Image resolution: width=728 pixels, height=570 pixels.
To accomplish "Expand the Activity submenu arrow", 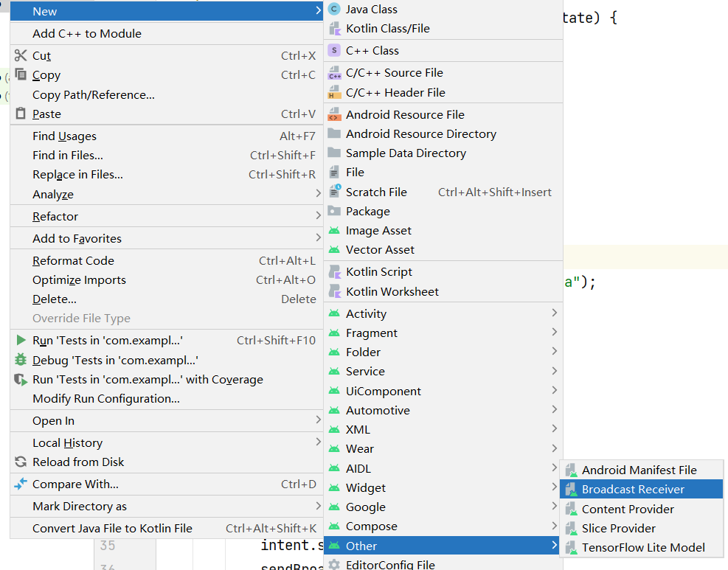I will (555, 313).
